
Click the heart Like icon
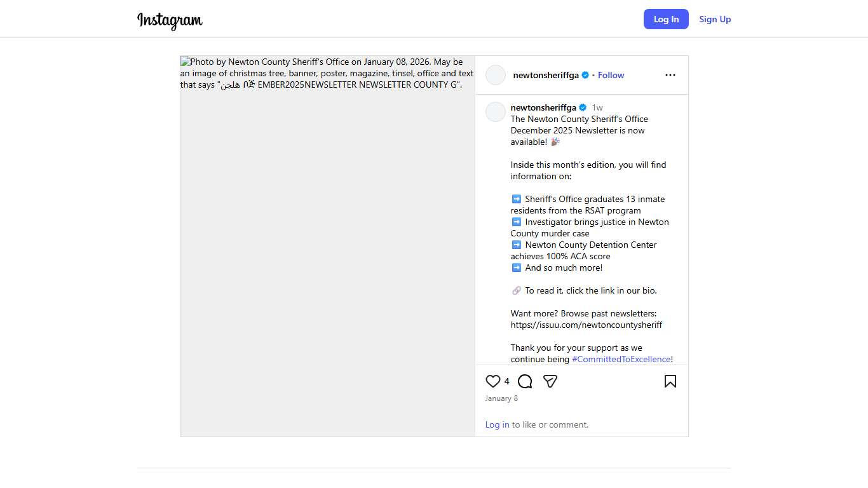point(492,381)
